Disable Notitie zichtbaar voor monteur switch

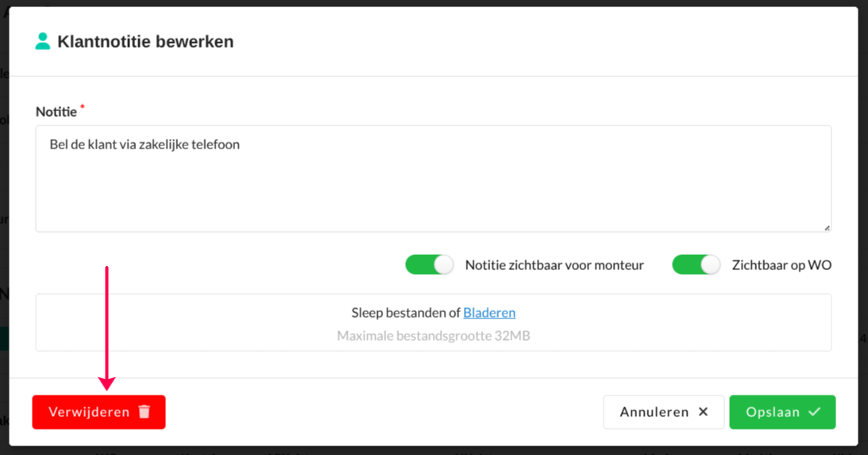coord(430,264)
